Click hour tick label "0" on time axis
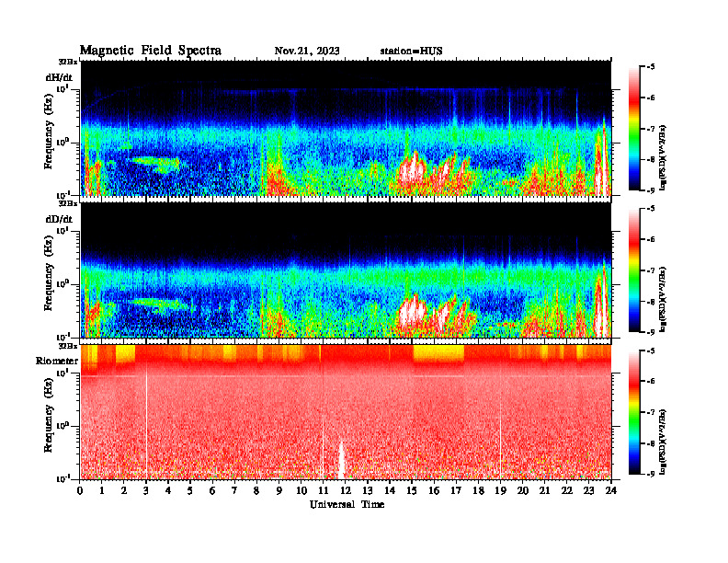The height and width of the screenshot is (563, 728). [x=80, y=490]
